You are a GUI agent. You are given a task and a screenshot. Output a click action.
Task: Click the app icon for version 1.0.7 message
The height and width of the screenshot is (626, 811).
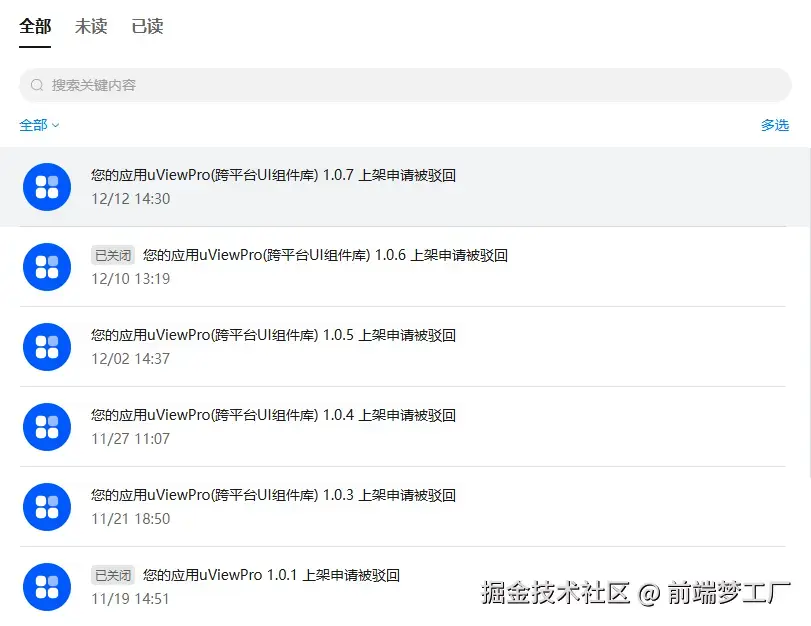47,187
